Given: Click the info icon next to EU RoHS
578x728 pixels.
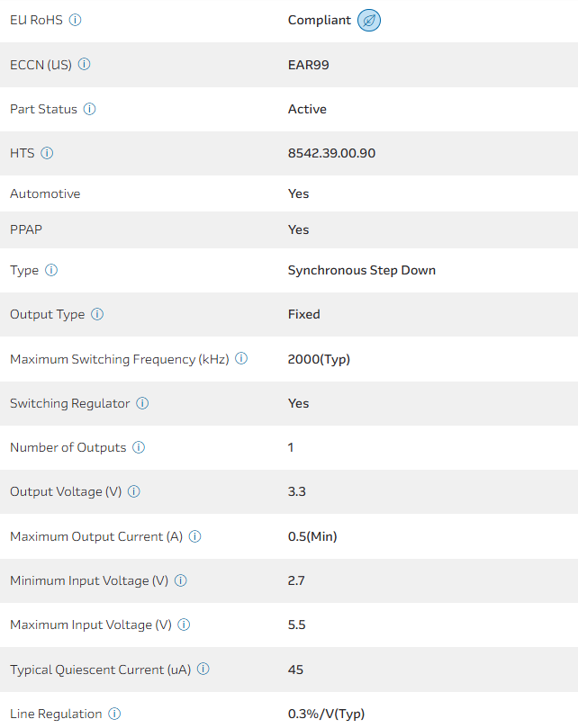Looking at the screenshot, I should pyautogui.click(x=76, y=20).
